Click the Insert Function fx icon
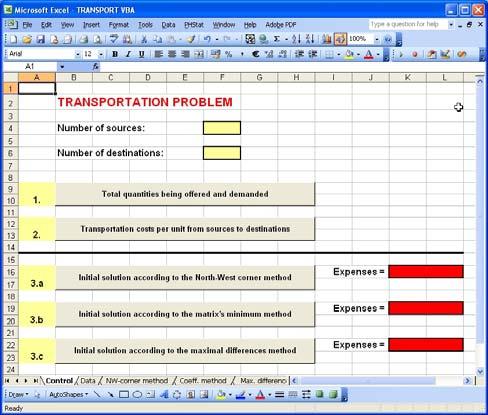Screen dimensions: 488x415 click(96, 66)
